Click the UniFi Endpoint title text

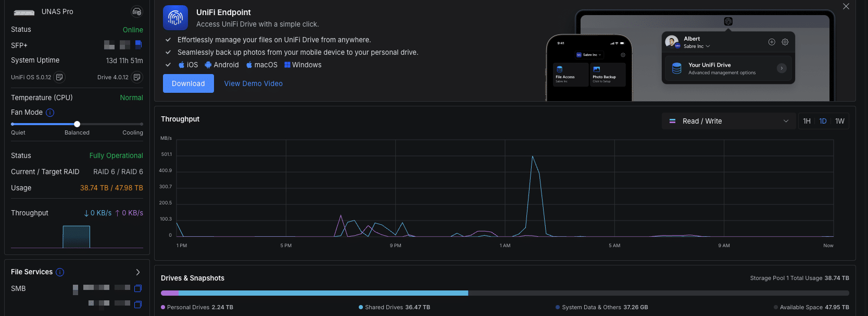pyautogui.click(x=223, y=12)
